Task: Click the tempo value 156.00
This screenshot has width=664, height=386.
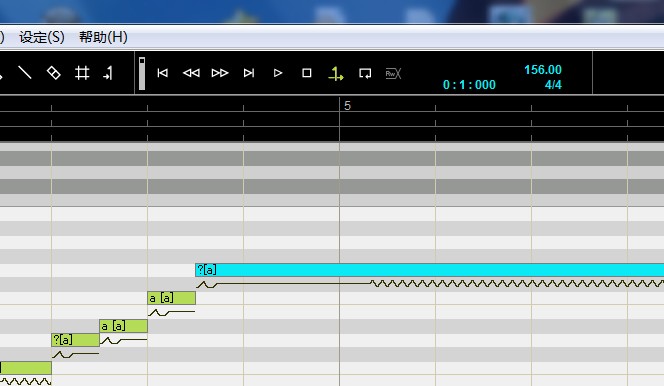Action: (x=543, y=70)
